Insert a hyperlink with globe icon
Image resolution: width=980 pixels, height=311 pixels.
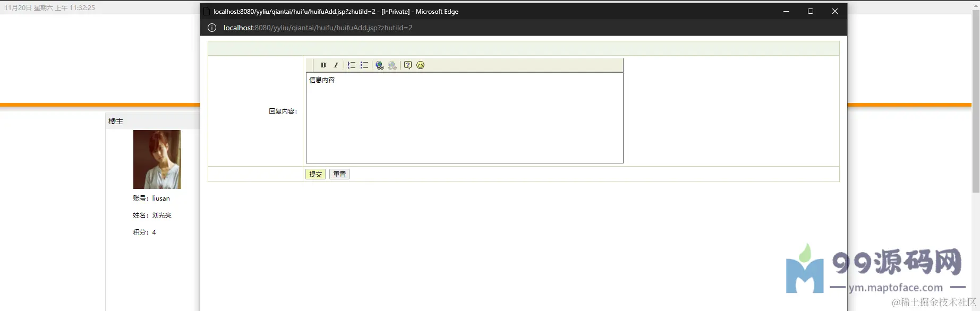point(380,65)
